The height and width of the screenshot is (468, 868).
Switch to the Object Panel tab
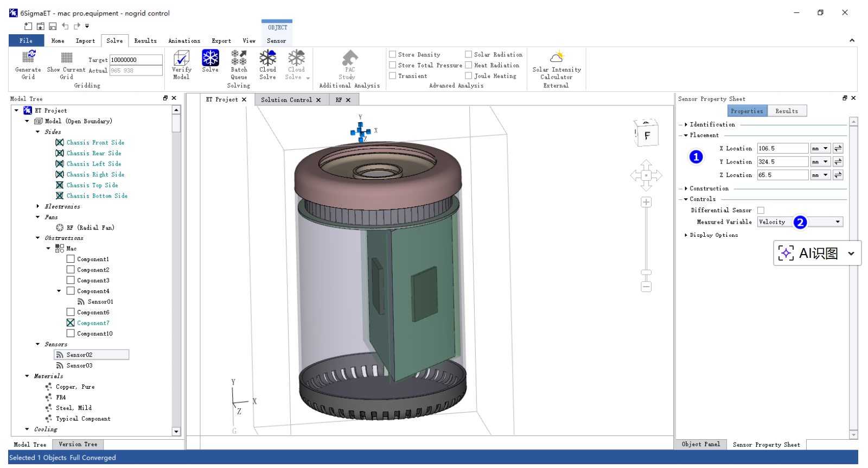coord(701,444)
